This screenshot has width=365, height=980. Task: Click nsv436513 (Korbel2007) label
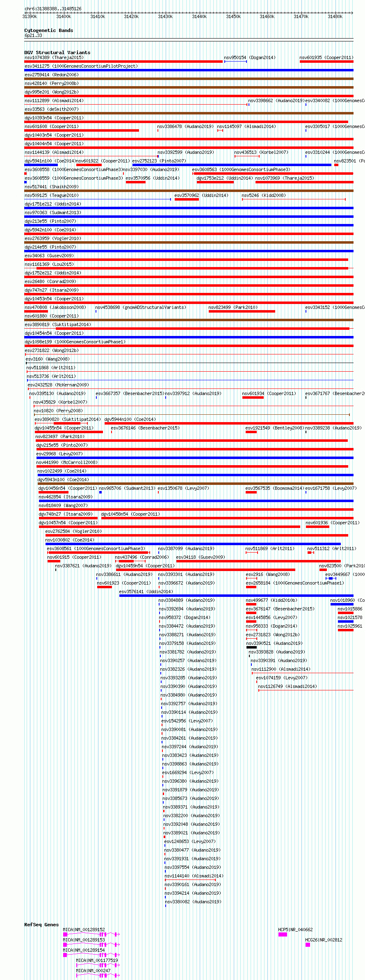point(261,152)
